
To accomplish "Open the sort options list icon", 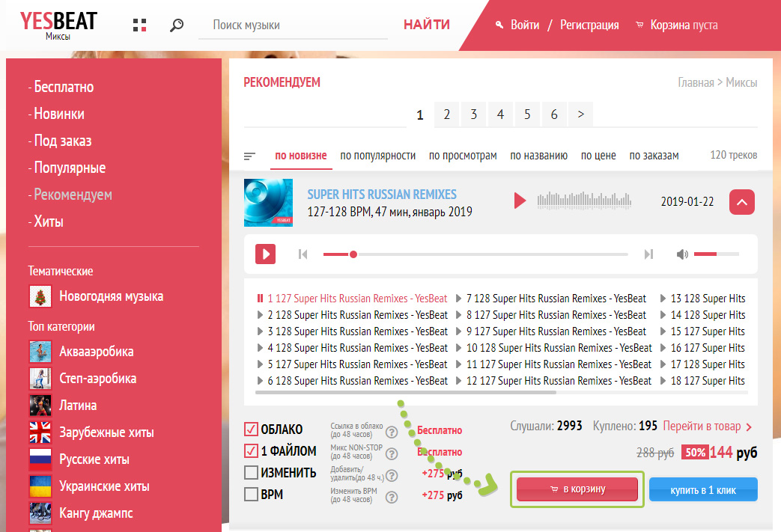I will click(250, 156).
